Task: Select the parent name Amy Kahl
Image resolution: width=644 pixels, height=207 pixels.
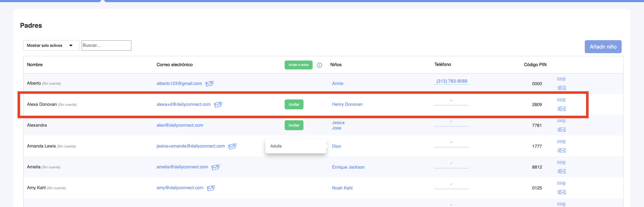Action: click(36, 188)
